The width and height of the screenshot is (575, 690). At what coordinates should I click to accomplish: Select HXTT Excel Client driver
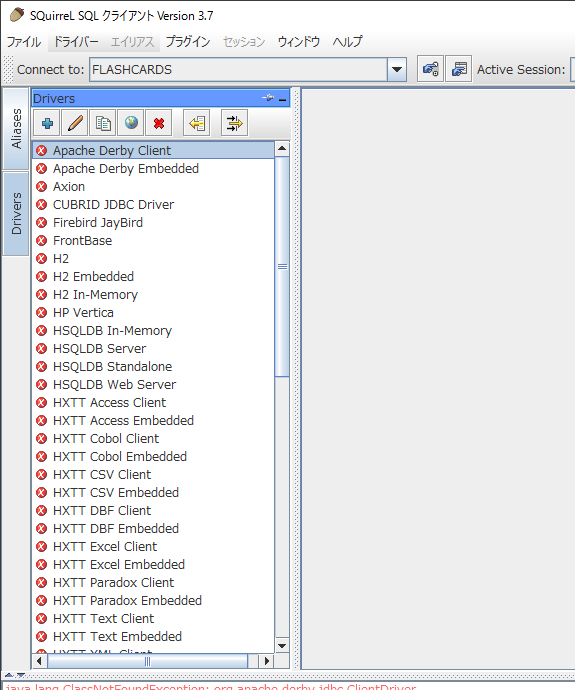[154, 547]
